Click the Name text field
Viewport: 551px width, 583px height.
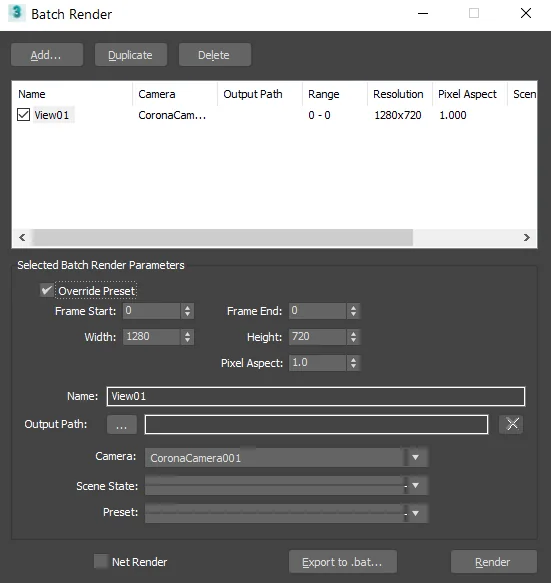pyautogui.click(x=316, y=396)
